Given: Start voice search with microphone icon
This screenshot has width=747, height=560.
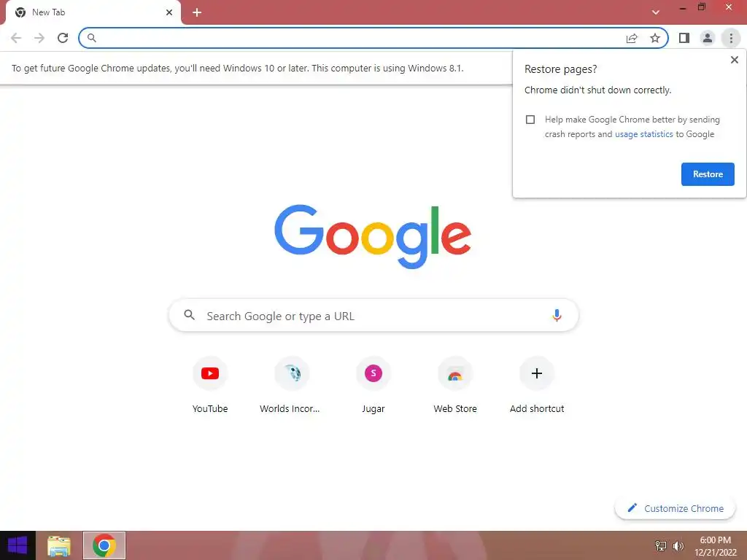Looking at the screenshot, I should click(557, 315).
